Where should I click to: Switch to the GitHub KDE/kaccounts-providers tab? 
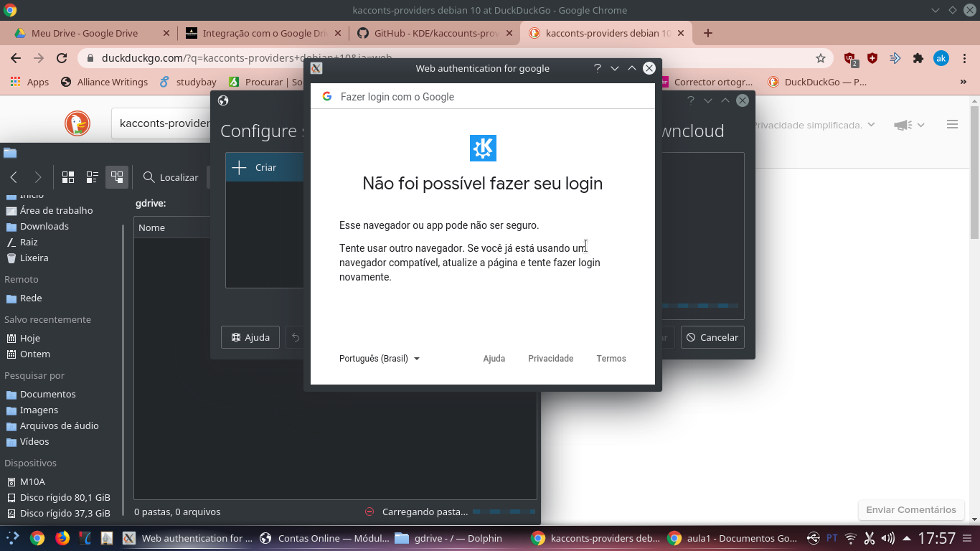coord(435,33)
